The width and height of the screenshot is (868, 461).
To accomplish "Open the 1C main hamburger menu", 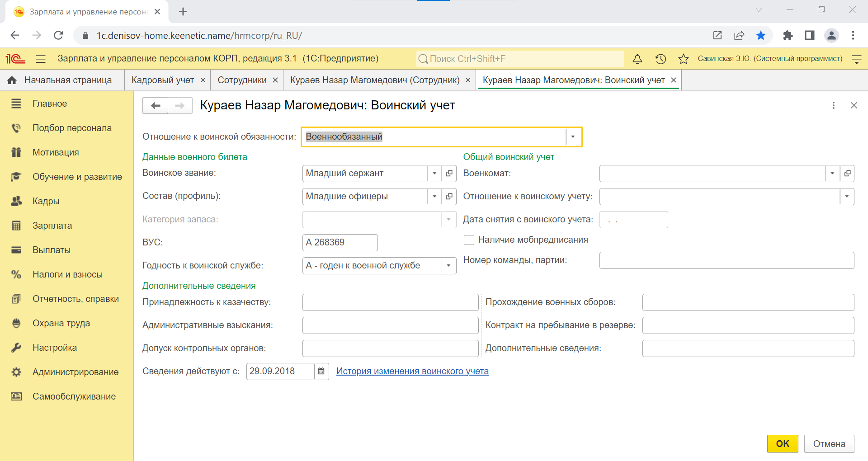I will click(41, 59).
